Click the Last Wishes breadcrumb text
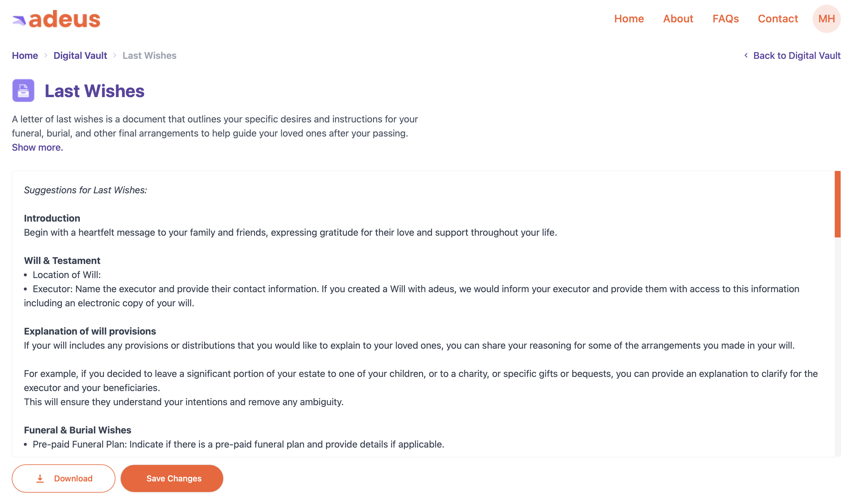 150,55
